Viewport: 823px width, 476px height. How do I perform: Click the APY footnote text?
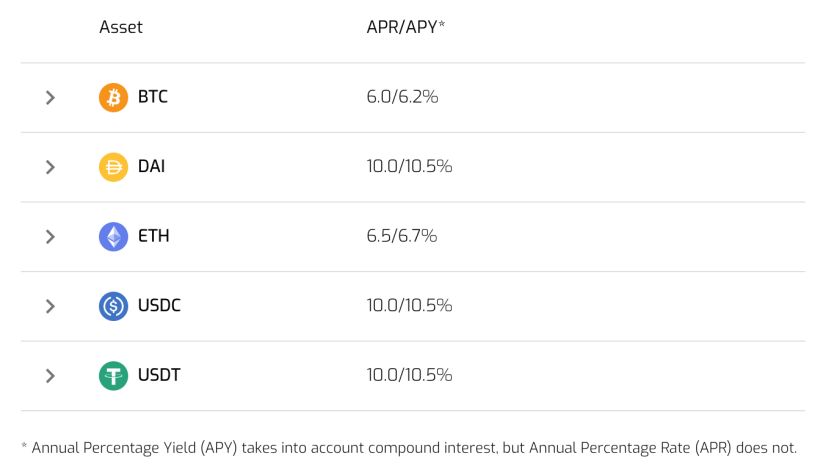(x=408, y=449)
